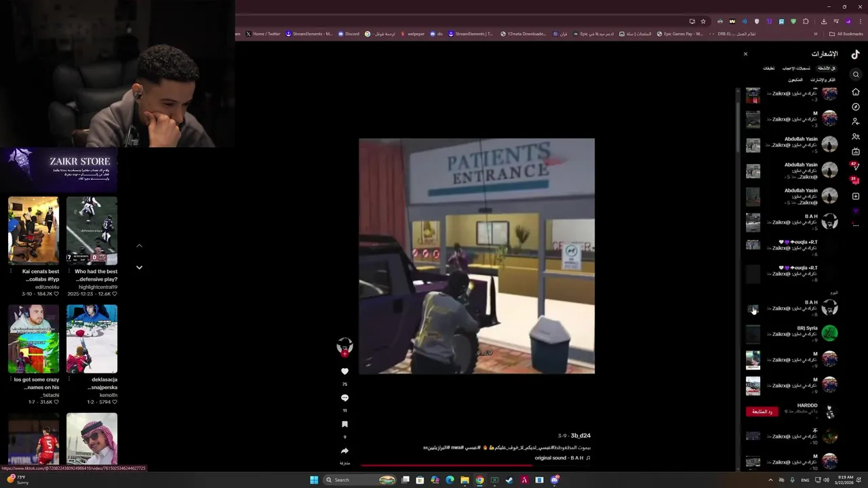Go to TikTok Home feed icon
The width and height of the screenshot is (868, 488).
[856, 91]
